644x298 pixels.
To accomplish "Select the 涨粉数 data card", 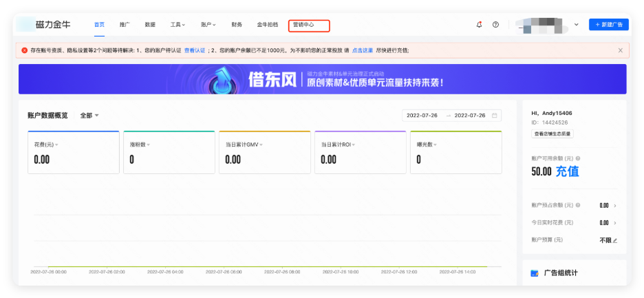I will [169, 153].
